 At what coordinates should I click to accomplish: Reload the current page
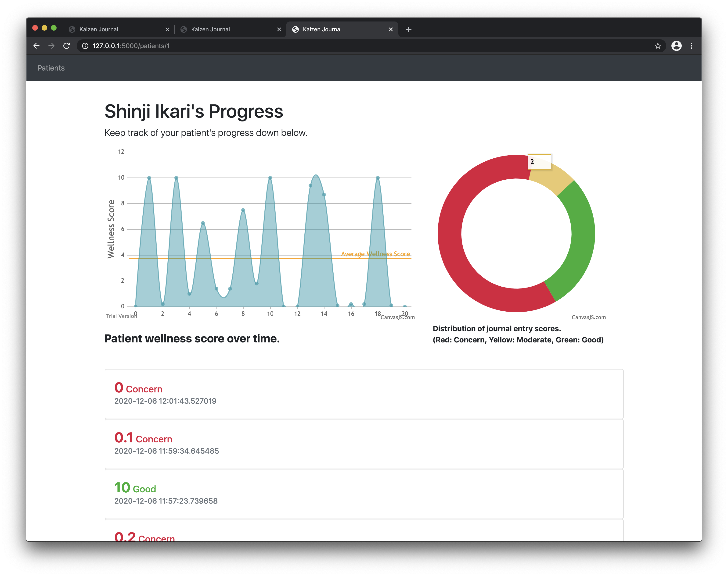tap(66, 46)
